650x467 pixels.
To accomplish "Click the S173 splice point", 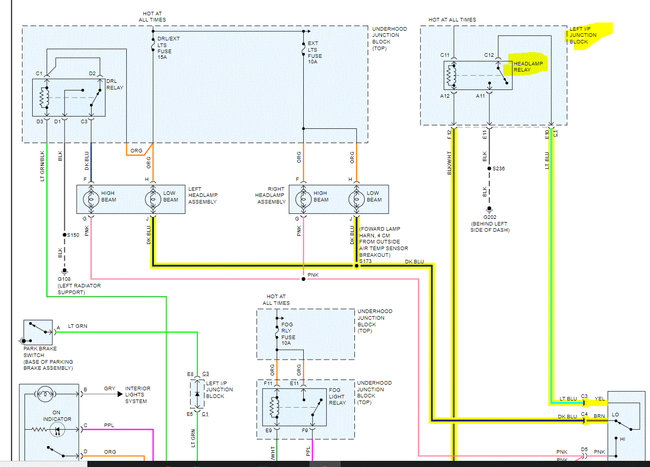I will tap(357, 266).
